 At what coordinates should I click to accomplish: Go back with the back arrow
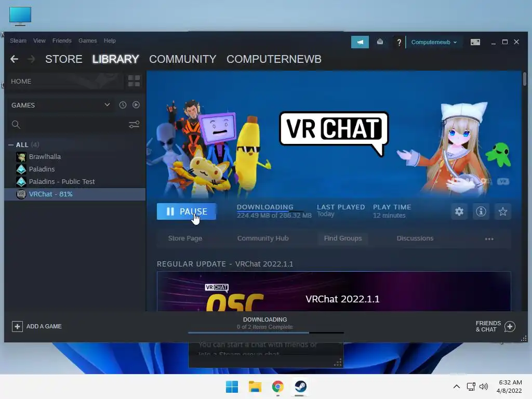point(14,59)
